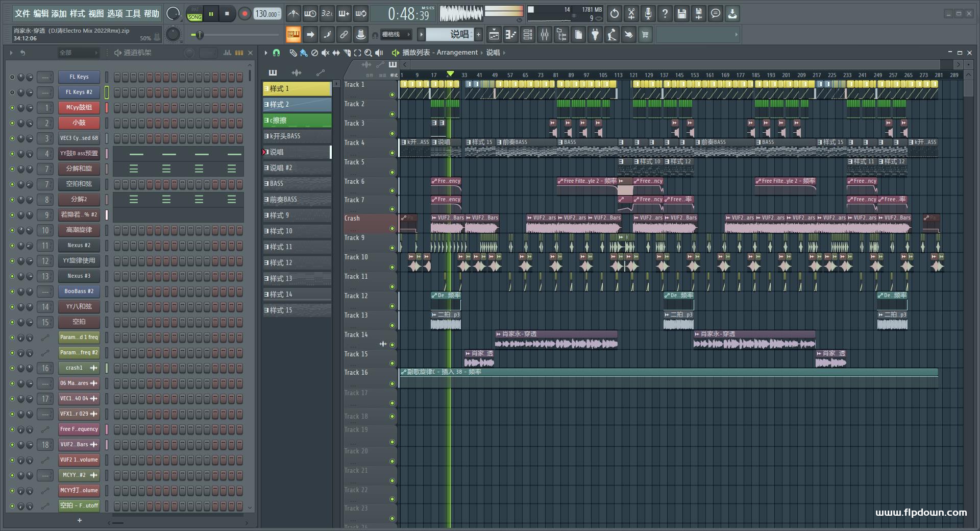Open the channel rack icon
The width and height of the screenshot is (980, 531).
pos(528,35)
